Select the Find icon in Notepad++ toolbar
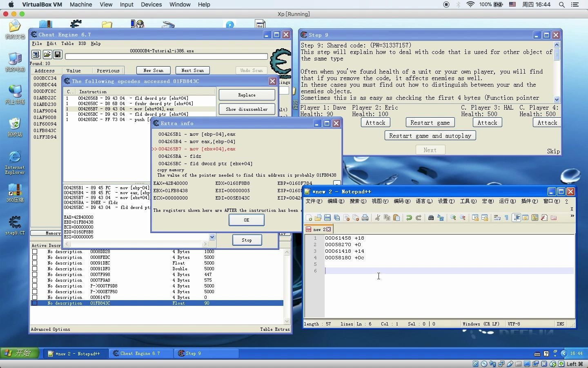This screenshot has width=588, height=368. click(431, 218)
